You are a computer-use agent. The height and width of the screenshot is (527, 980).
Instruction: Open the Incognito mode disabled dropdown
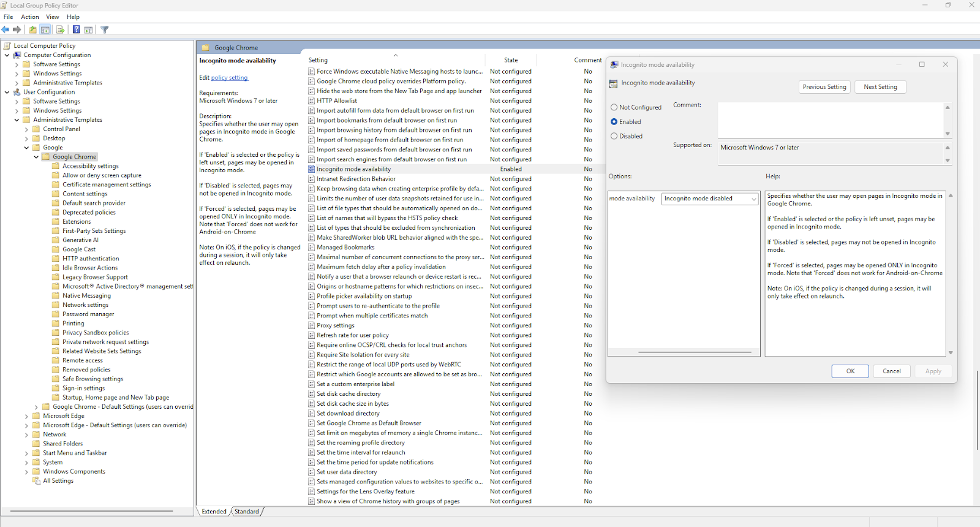tap(710, 199)
